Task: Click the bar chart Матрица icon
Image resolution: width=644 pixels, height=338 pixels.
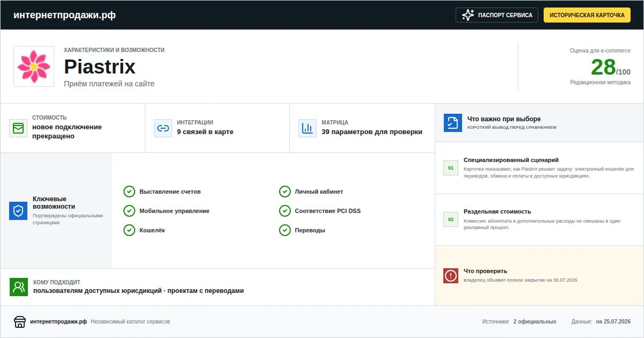Action: pyautogui.click(x=308, y=128)
